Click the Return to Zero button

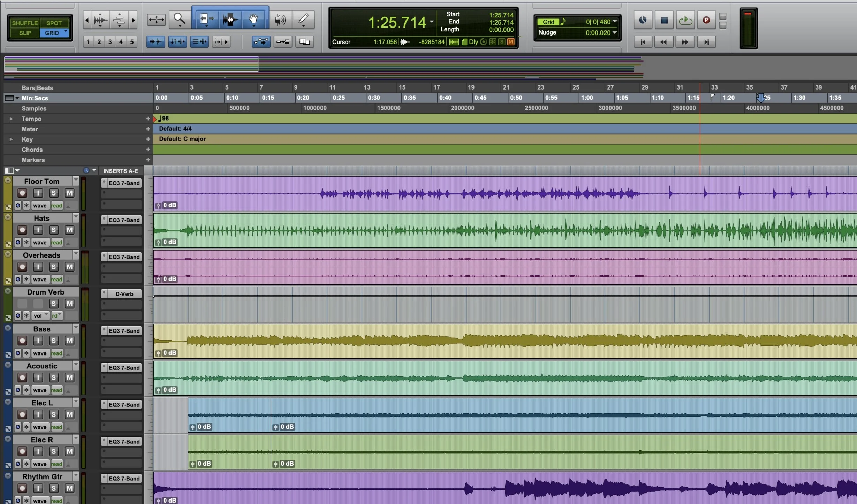(x=643, y=42)
